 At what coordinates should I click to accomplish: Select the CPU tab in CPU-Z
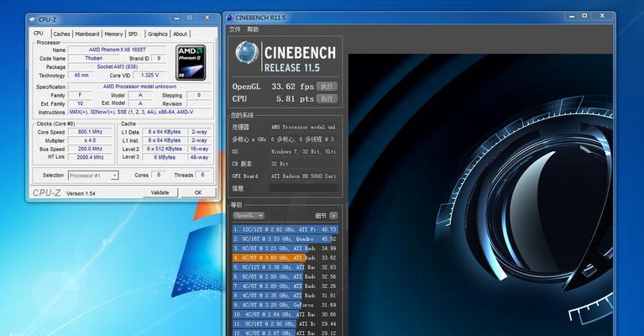pyautogui.click(x=39, y=34)
